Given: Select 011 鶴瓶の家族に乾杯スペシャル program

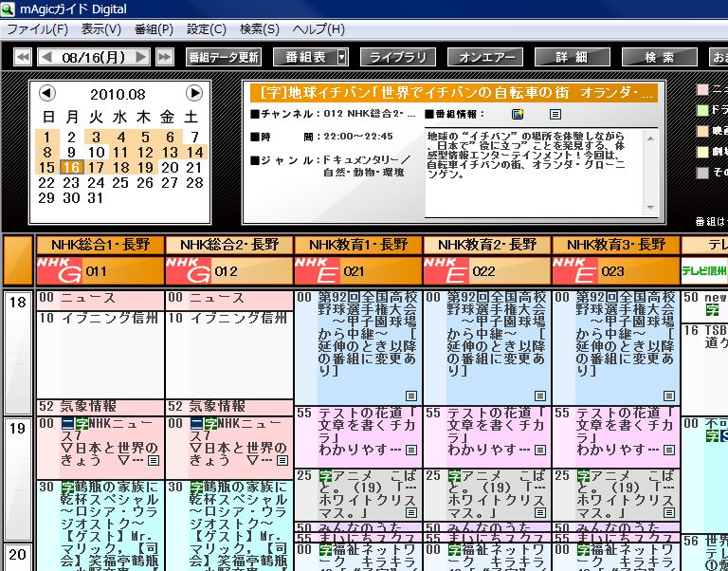Looking at the screenshot, I should (x=100, y=525).
